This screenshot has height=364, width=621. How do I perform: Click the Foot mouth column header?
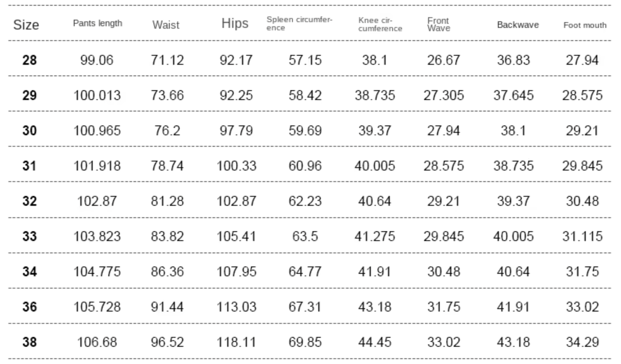585,25
